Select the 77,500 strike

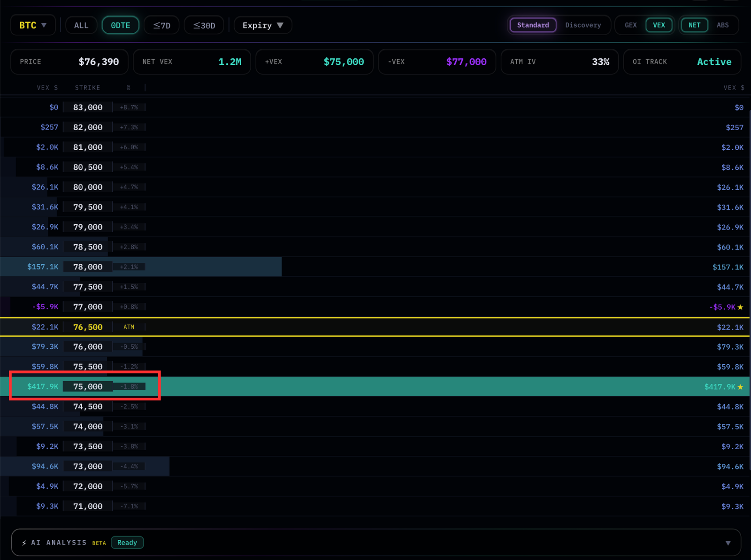(x=88, y=287)
